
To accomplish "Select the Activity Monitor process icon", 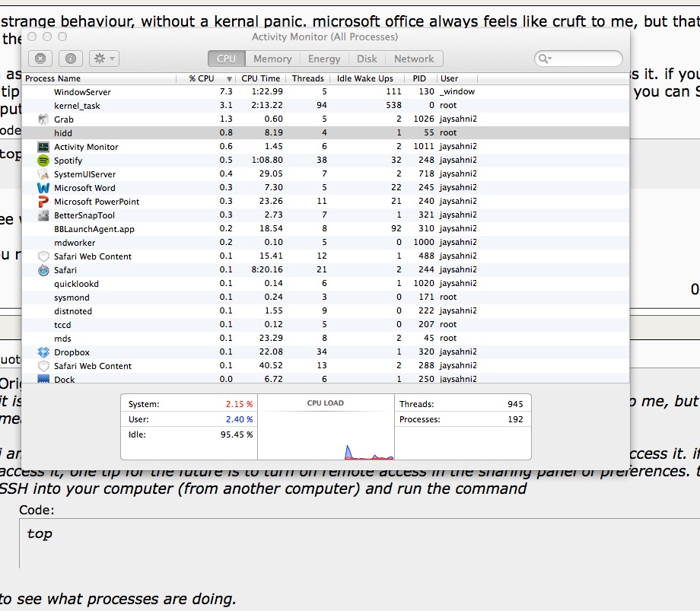I will [x=43, y=147].
